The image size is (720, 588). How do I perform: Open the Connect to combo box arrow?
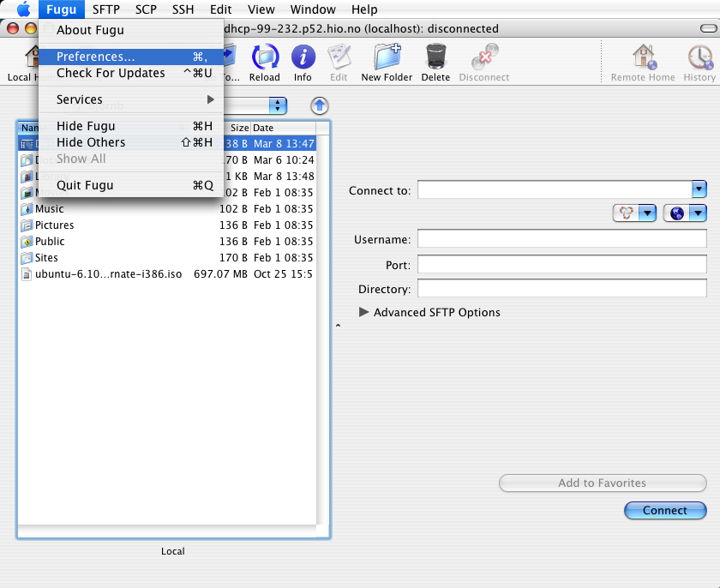pos(699,189)
